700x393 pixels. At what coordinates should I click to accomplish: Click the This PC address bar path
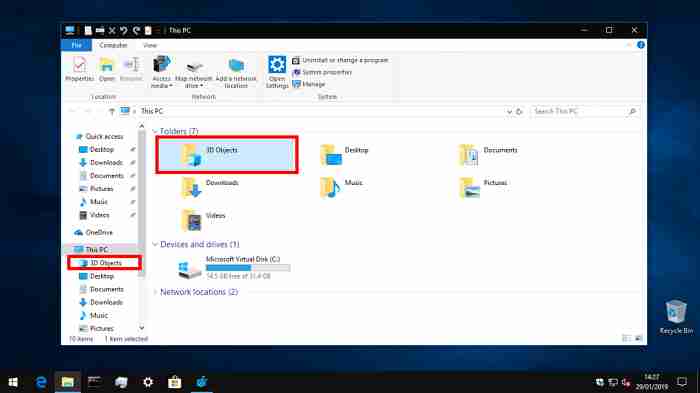coord(152,111)
